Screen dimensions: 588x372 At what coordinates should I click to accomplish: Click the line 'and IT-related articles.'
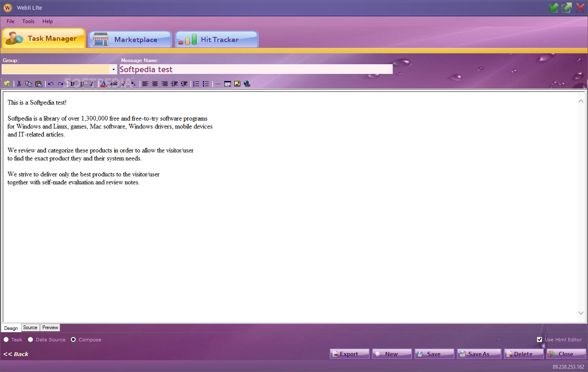point(36,134)
